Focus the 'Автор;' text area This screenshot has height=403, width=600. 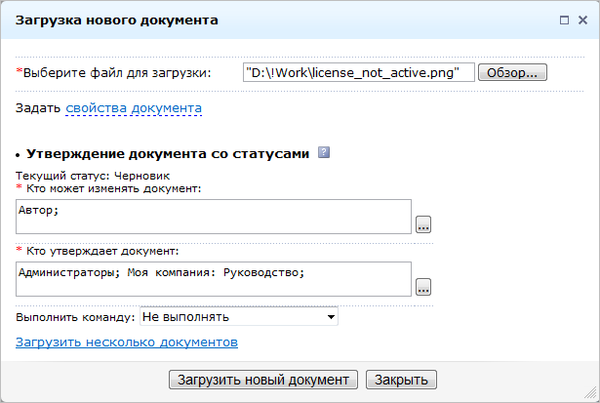coord(214,215)
